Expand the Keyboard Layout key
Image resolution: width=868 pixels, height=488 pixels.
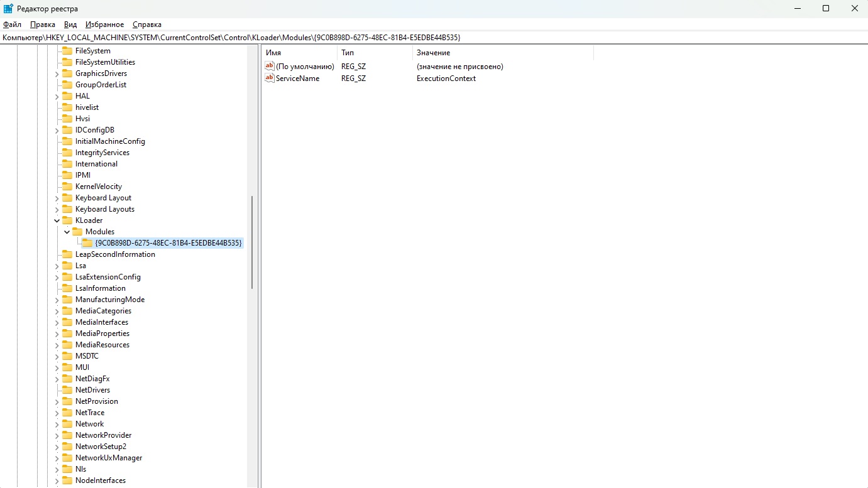pos(57,198)
